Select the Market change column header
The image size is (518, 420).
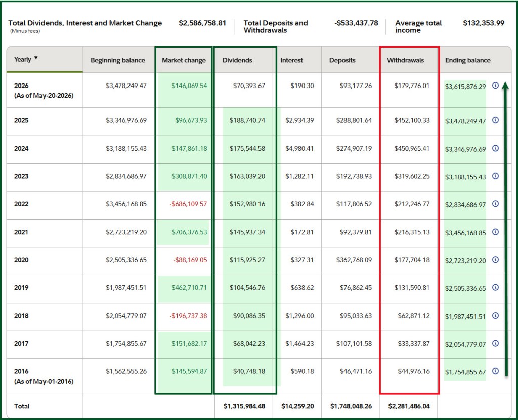pos(184,60)
